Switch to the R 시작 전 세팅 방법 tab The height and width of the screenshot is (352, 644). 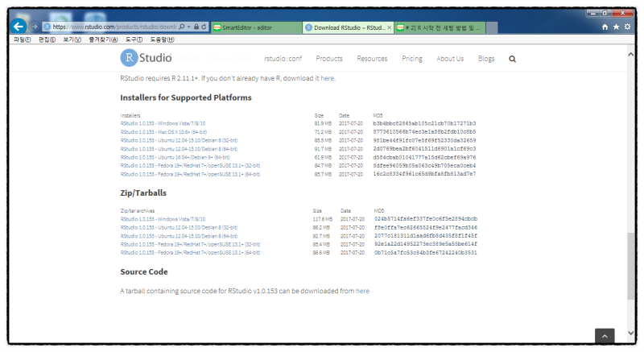click(x=440, y=27)
